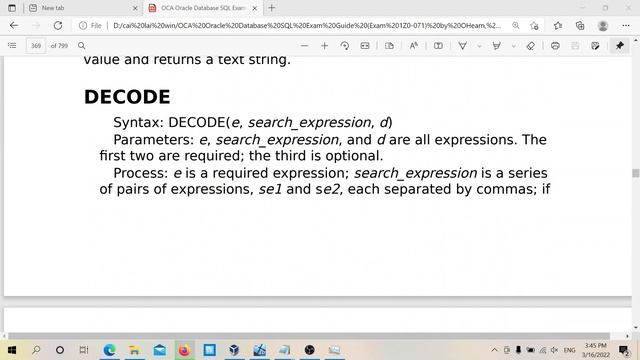The width and height of the screenshot is (640, 360).
Task: Rotate the PDF page
Action: pos(345,46)
